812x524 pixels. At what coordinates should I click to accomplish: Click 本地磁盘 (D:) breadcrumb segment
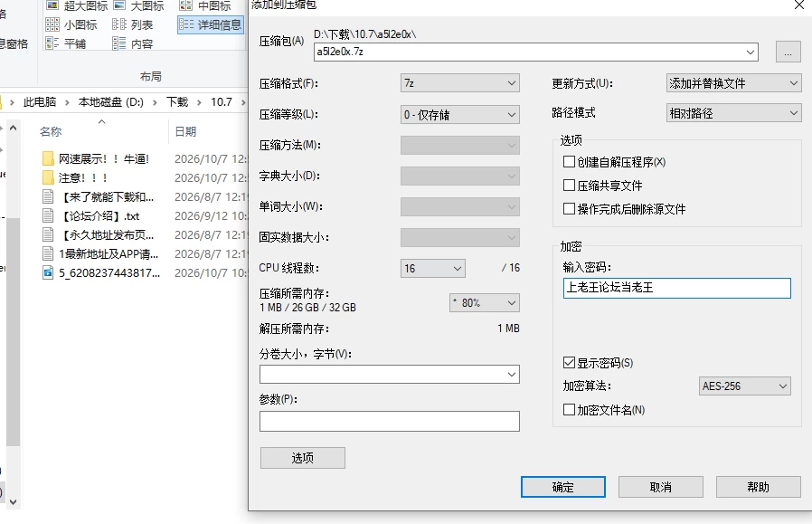click(x=111, y=102)
